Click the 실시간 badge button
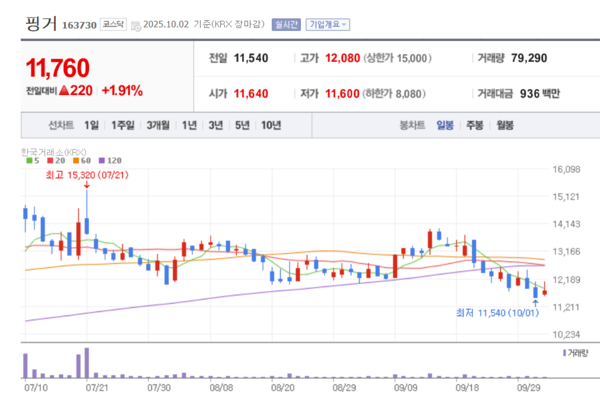Viewport: 600px width, 407px height. tap(286, 21)
